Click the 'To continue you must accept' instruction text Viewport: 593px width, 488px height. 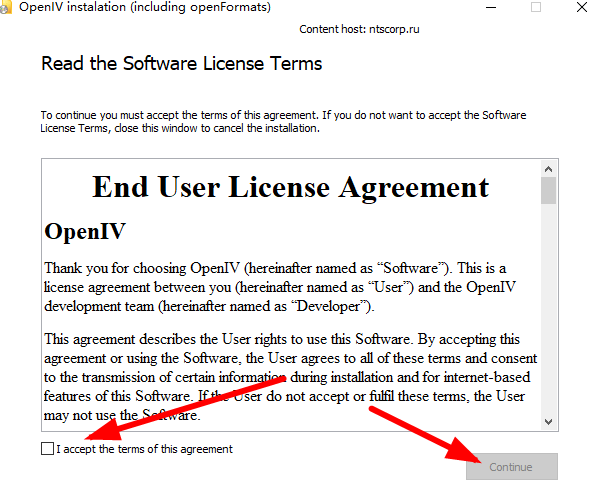[283, 121]
